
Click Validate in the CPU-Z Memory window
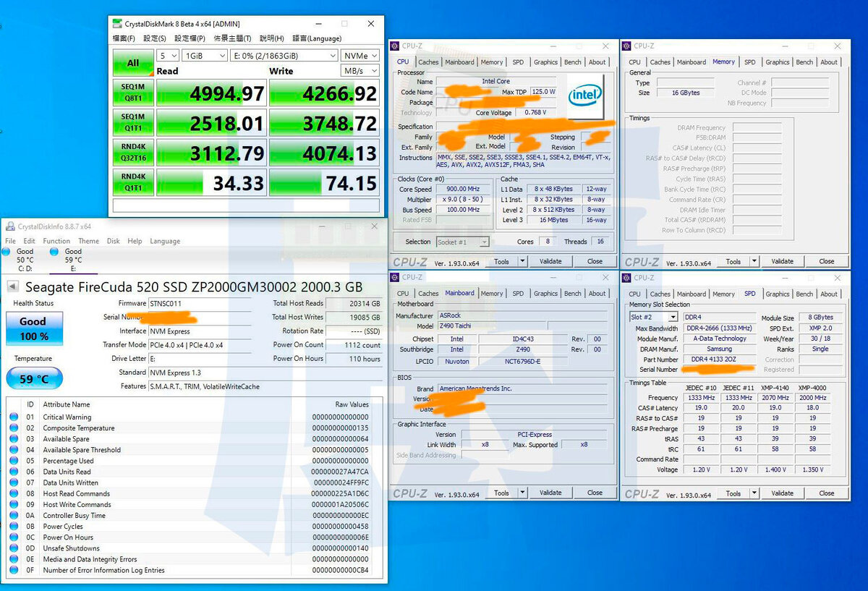[782, 261]
